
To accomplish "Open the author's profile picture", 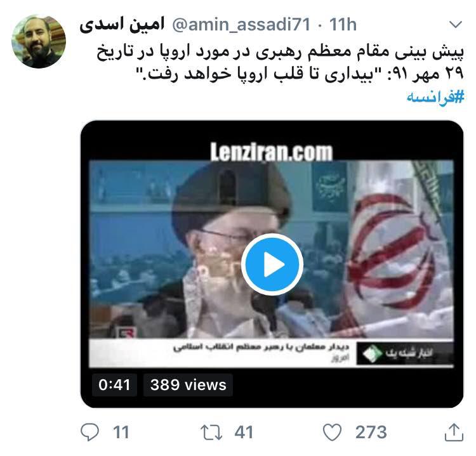I will [39, 41].
